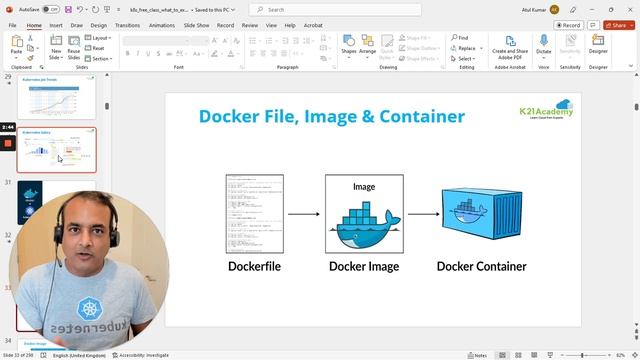The height and width of the screenshot is (360, 640).
Task: Toggle Bold formatting
Action: pos(127,53)
